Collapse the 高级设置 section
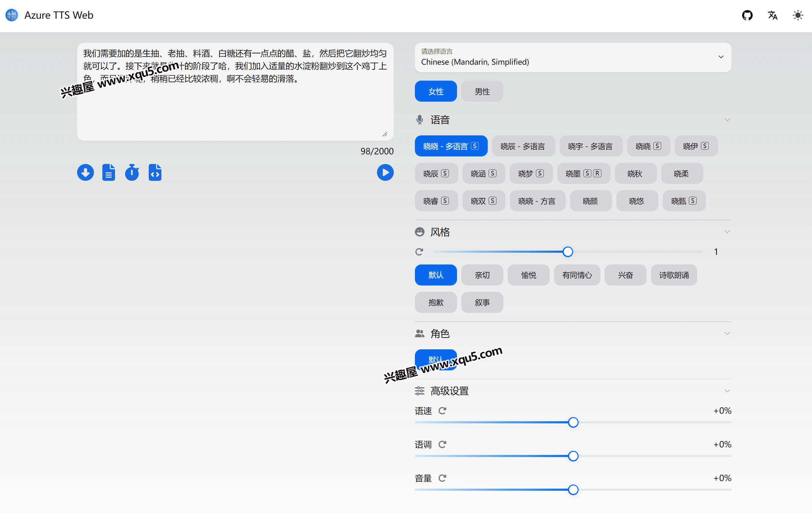The image size is (812, 513). coord(727,391)
